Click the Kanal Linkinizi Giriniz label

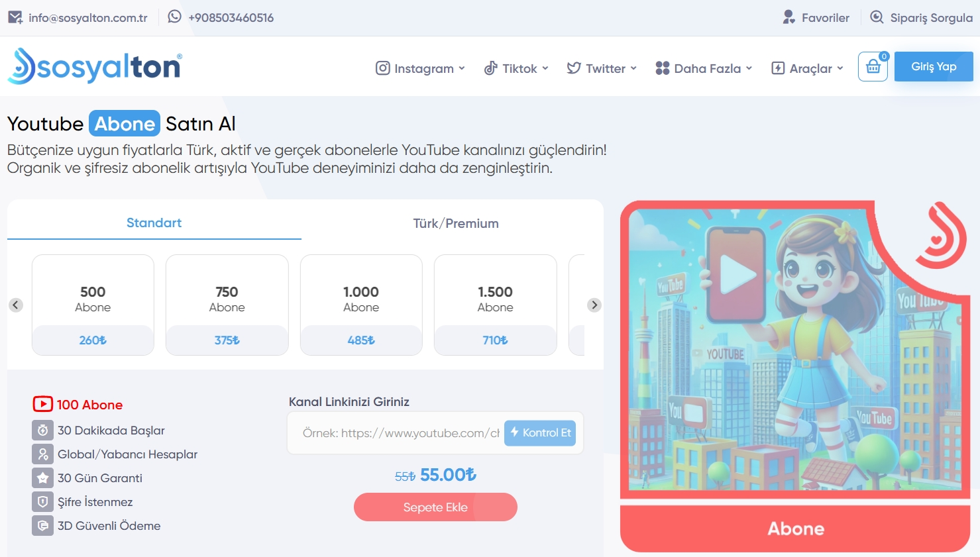point(349,402)
